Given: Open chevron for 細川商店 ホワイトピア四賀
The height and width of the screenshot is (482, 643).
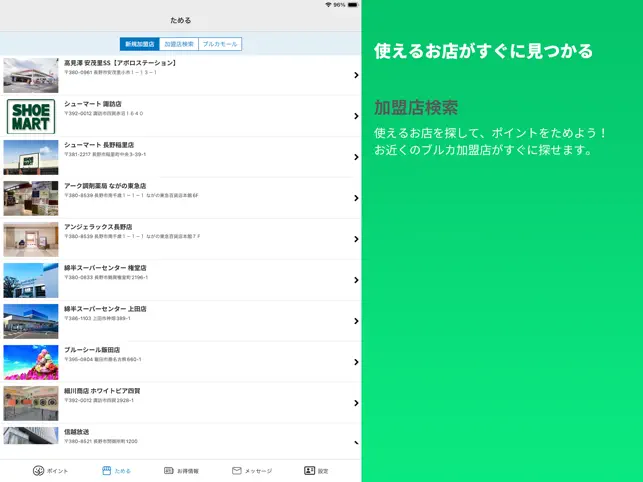Looking at the screenshot, I should click(356, 403).
